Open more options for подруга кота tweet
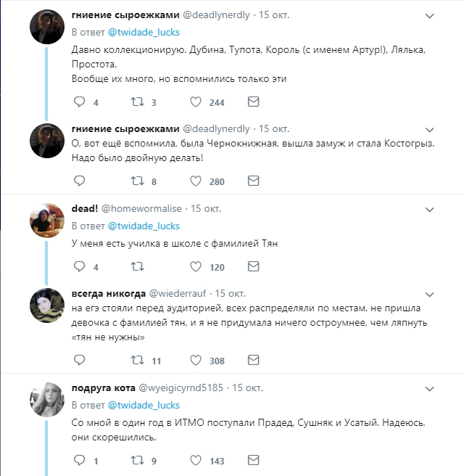This screenshot has height=476, width=464. pyautogui.click(x=429, y=388)
